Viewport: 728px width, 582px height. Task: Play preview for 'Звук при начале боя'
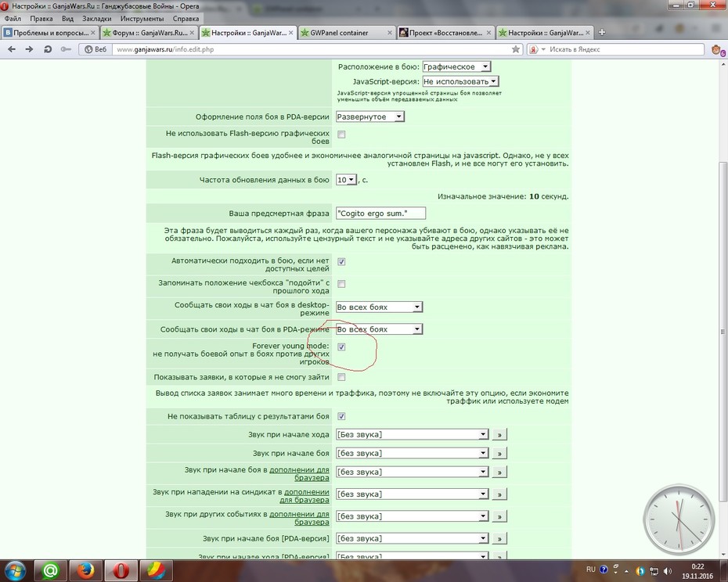[499, 454]
